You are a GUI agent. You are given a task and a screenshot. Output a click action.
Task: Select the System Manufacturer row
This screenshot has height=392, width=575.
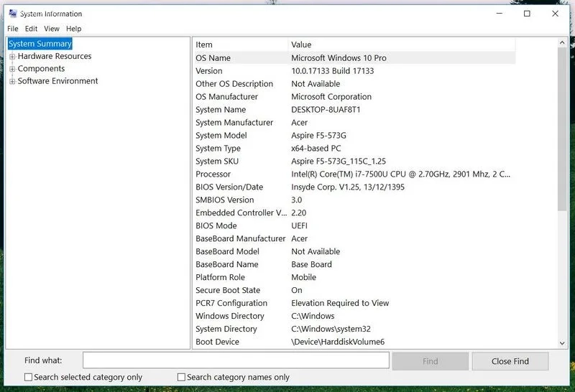(354, 122)
